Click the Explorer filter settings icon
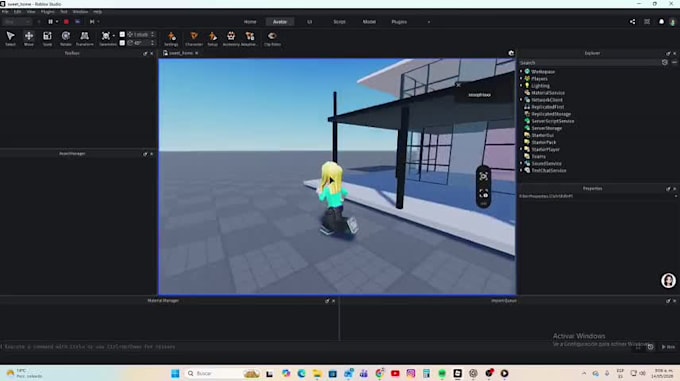Screen dimensions: 680x381 664,62
